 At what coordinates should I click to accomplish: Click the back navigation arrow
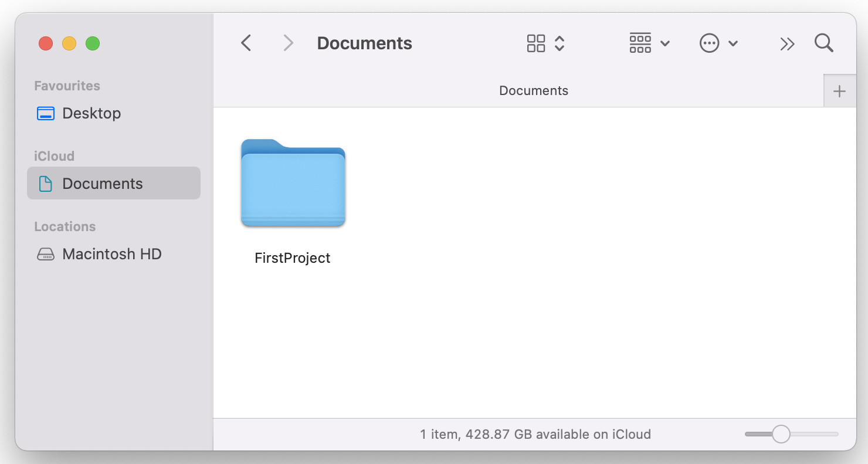[246, 43]
